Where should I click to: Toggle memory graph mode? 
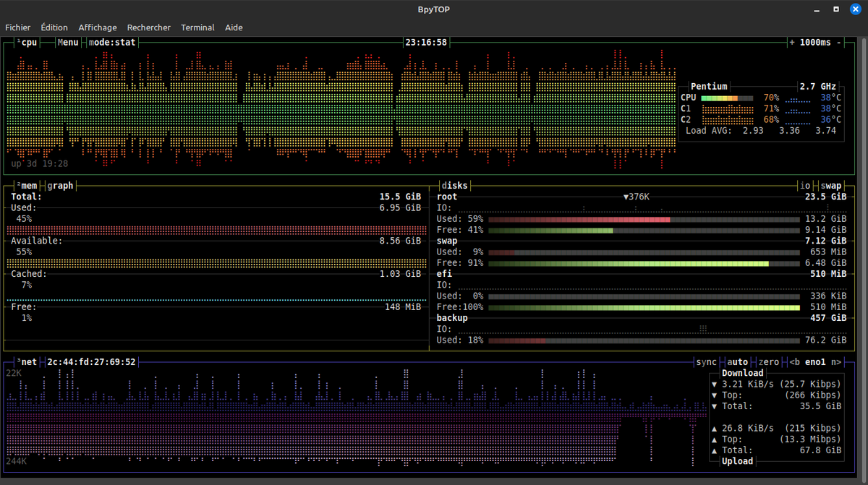click(x=60, y=186)
